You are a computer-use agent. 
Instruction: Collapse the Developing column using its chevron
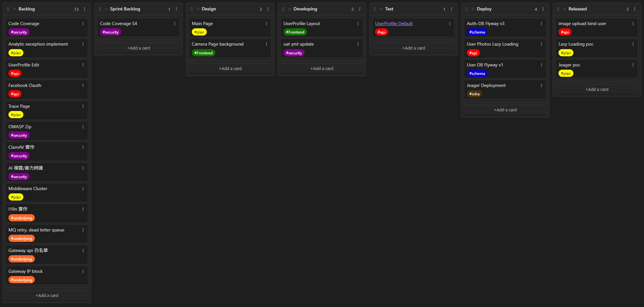290,9
